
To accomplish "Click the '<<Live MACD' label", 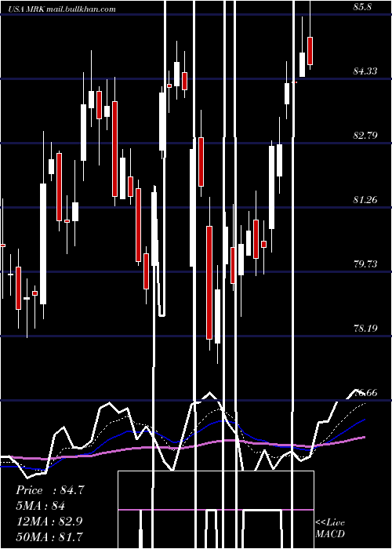I will 330,528.
